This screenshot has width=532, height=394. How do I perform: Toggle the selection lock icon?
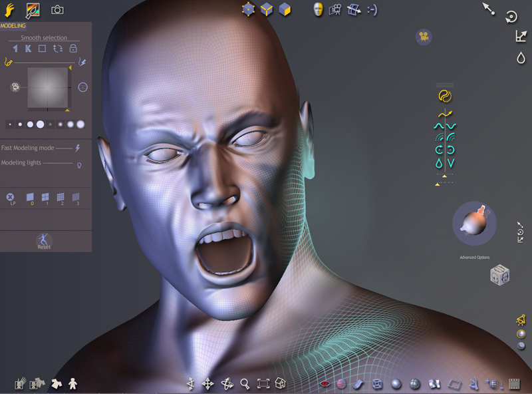[x=73, y=49]
